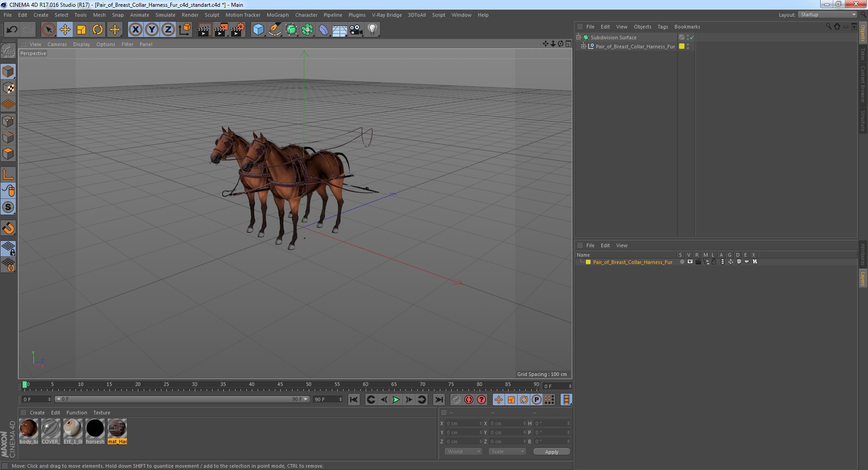Open material manager Texture menu
Screen dimensions: 868x470
tap(102, 413)
